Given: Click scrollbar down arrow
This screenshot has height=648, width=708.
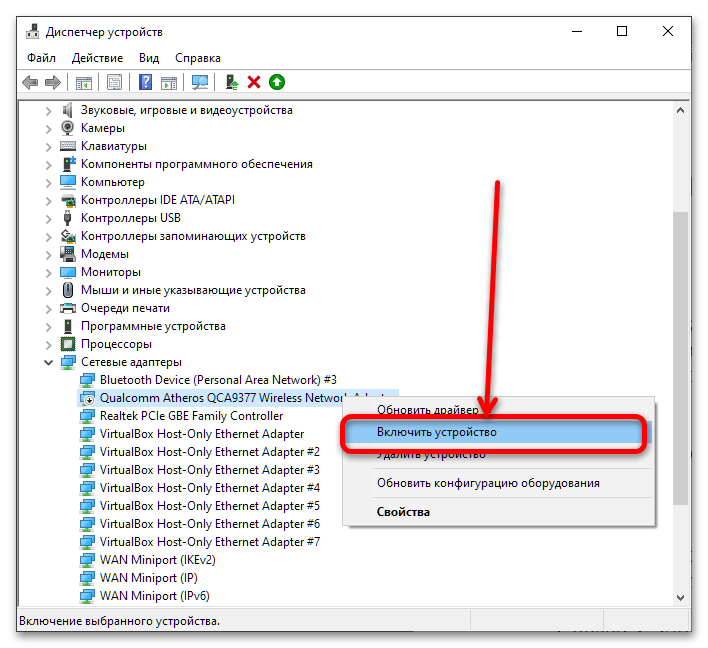Looking at the screenshot, I should pyautogui.click(x=680, y=597).
